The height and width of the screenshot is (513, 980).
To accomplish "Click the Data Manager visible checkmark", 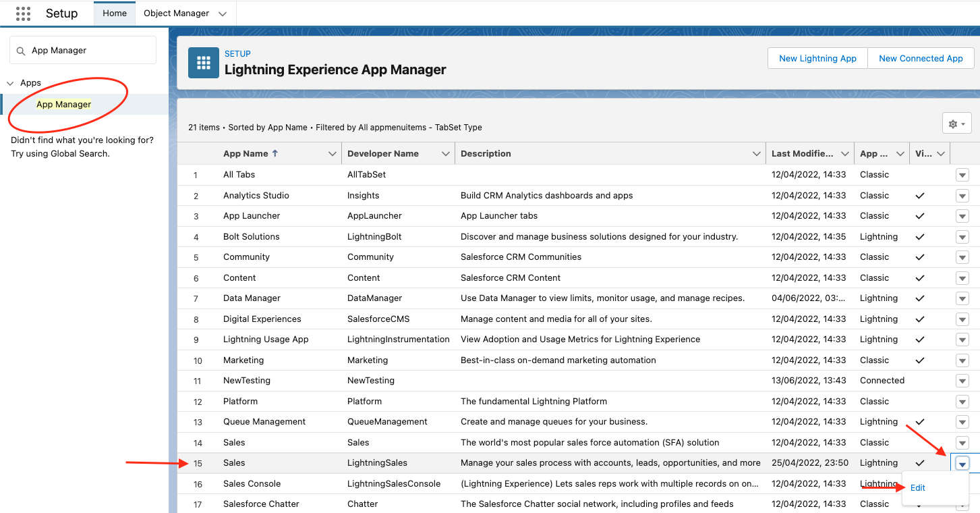I will tap(919, 298).
